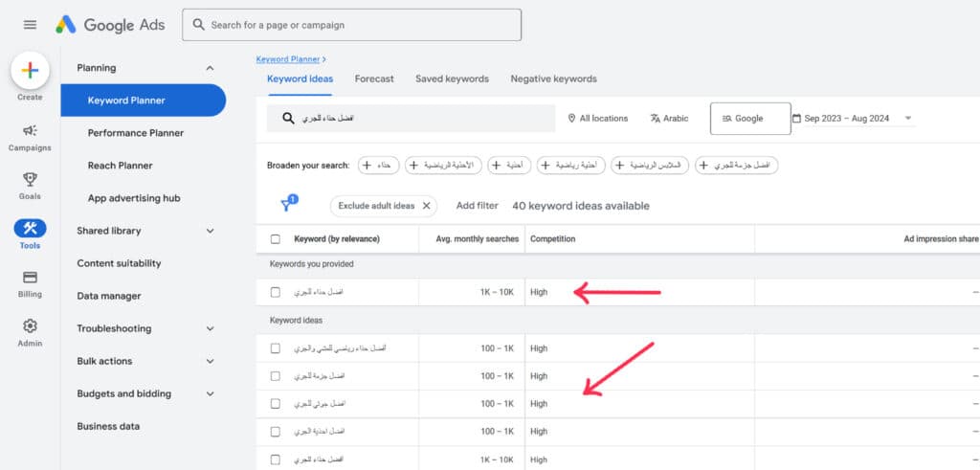The image size is (980, 470).
Task: Add the حذاء broaden-search chip
Action: pyautogui.click(x=379, y=166)
